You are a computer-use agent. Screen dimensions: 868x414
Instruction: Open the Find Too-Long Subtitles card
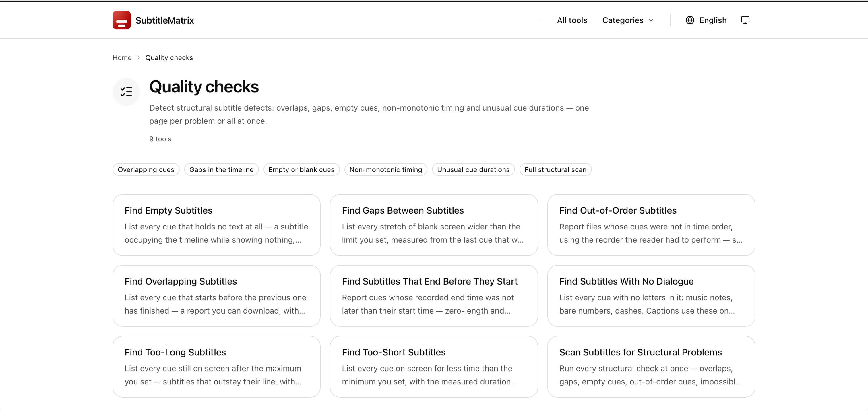pos(216,366)
